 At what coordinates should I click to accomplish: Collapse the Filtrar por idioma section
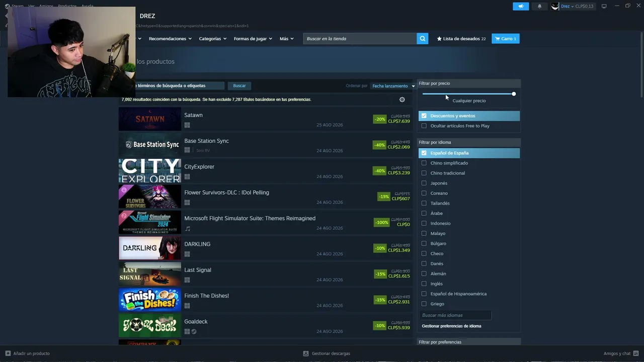pyautogui.click(x=469, y=142)
